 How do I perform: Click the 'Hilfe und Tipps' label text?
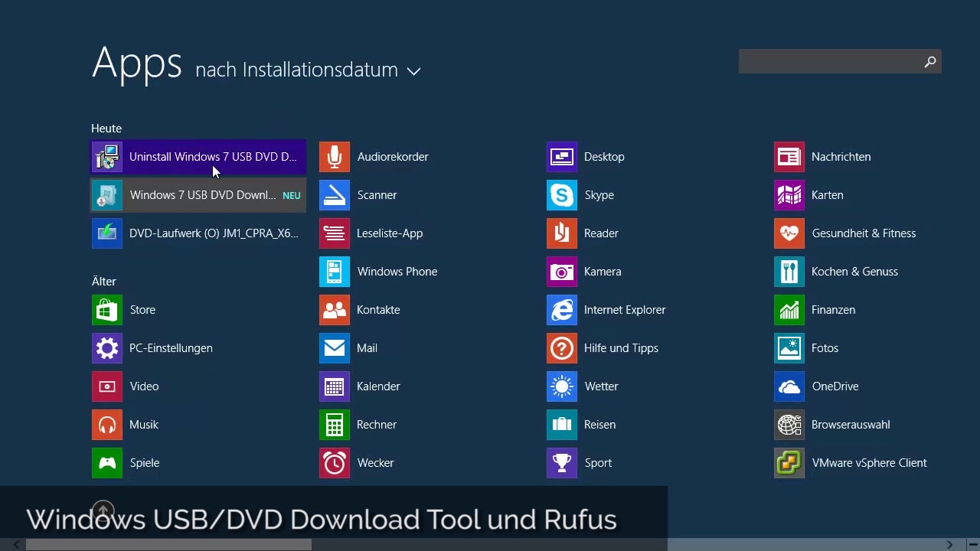click(x=621, y=348)
